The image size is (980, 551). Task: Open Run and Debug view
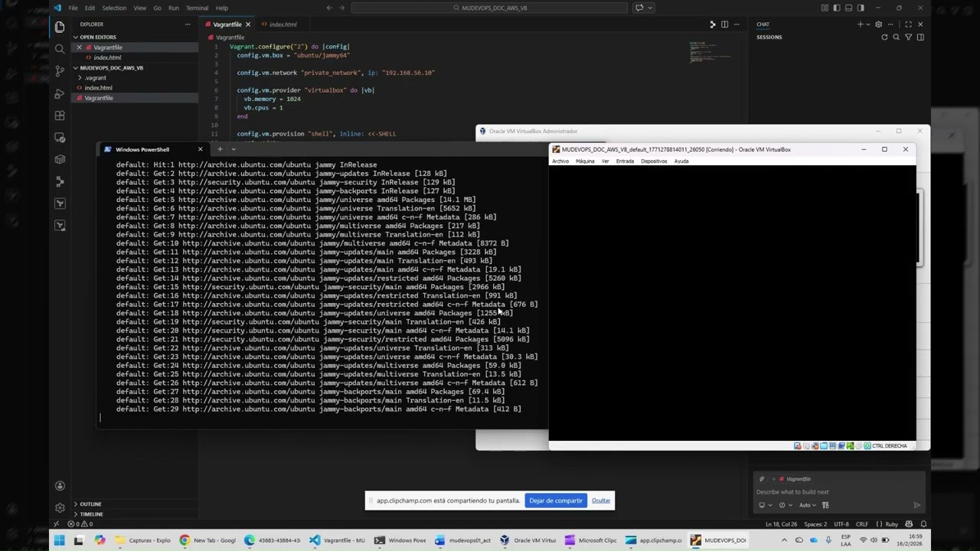[60, 93]
